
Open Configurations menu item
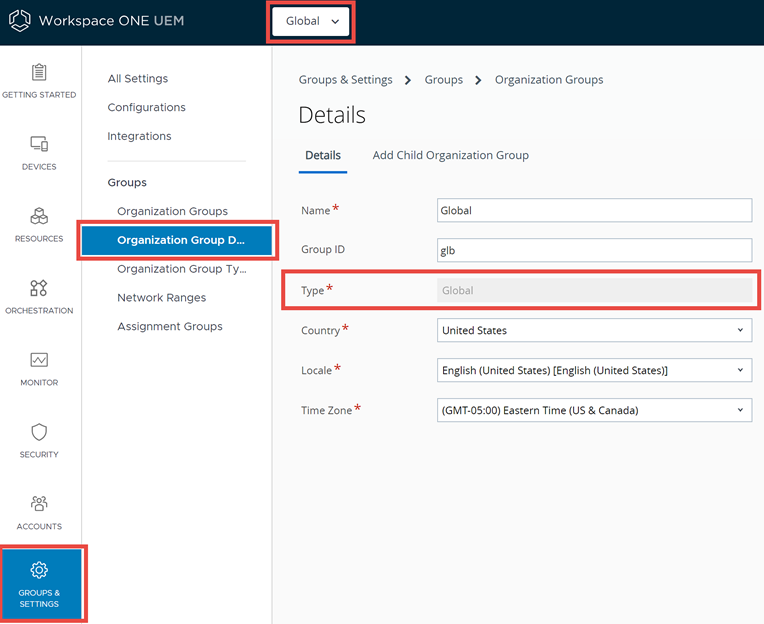tap(147, 107)
